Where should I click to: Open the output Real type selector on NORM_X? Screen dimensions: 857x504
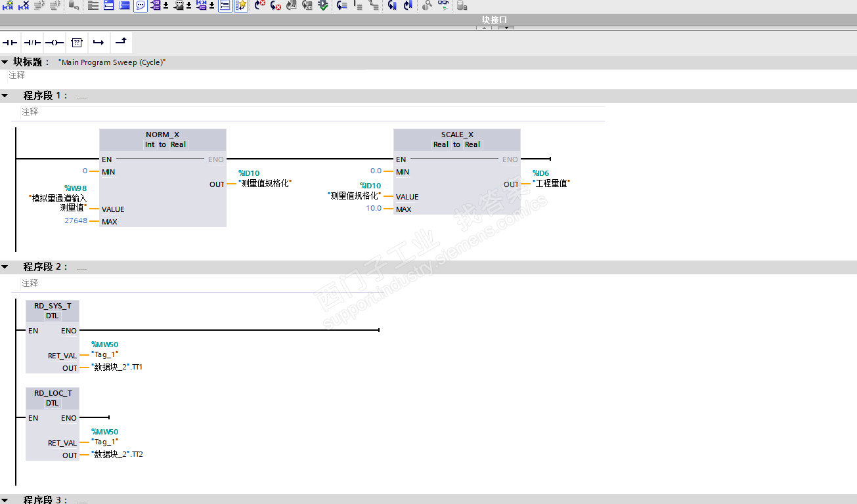pos(178,144)
